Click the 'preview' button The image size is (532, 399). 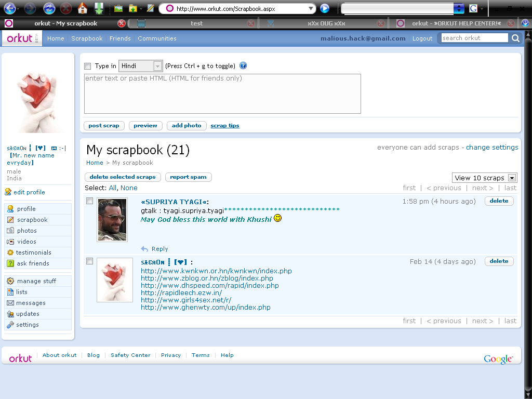[x=145, y=126]
